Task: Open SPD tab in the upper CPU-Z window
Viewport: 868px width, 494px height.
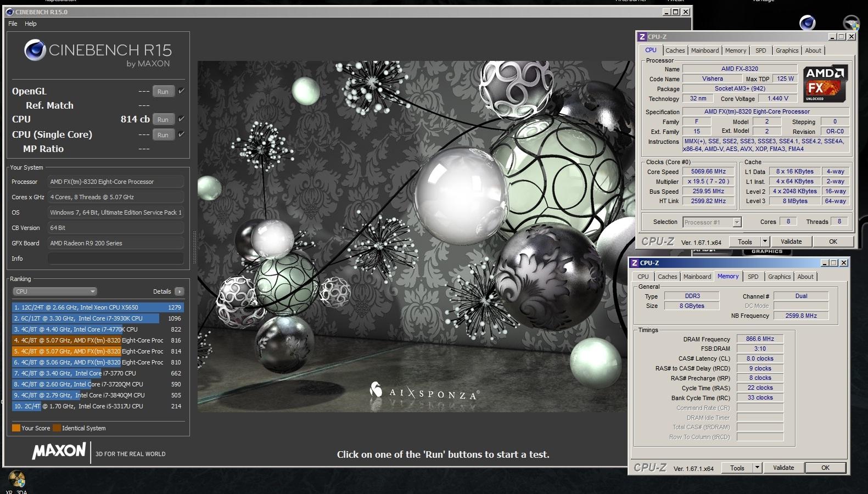Action: (x=760, y=50)
